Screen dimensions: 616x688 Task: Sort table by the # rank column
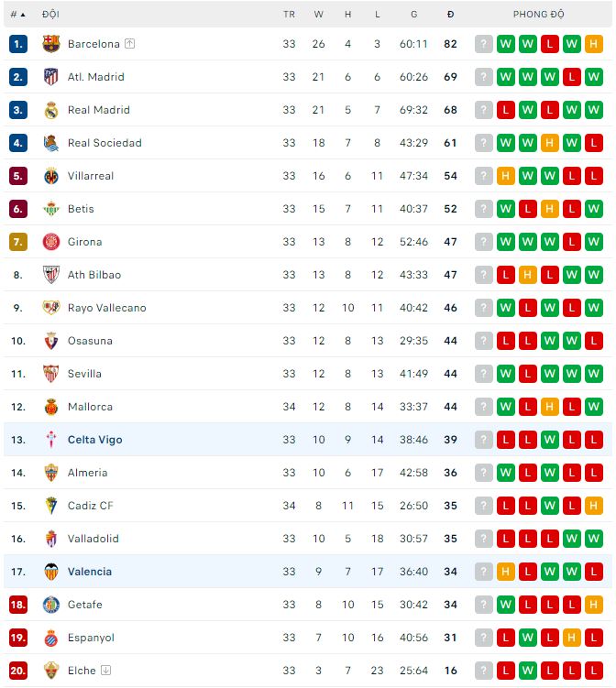[x=17, y=15]
